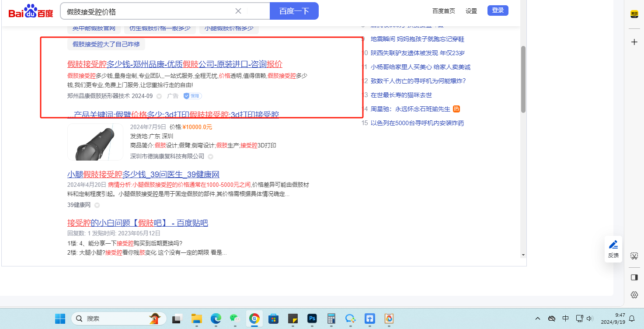Click the Baidu logo

(31, 11)
